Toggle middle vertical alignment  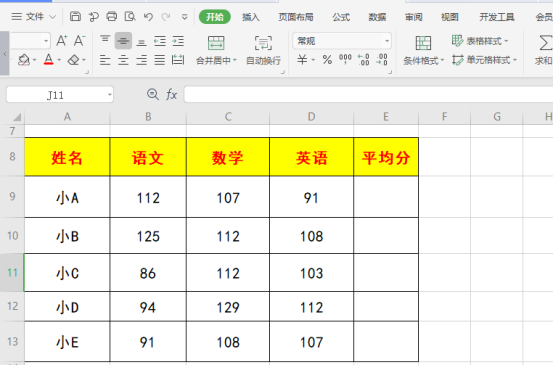pos(123,41)
